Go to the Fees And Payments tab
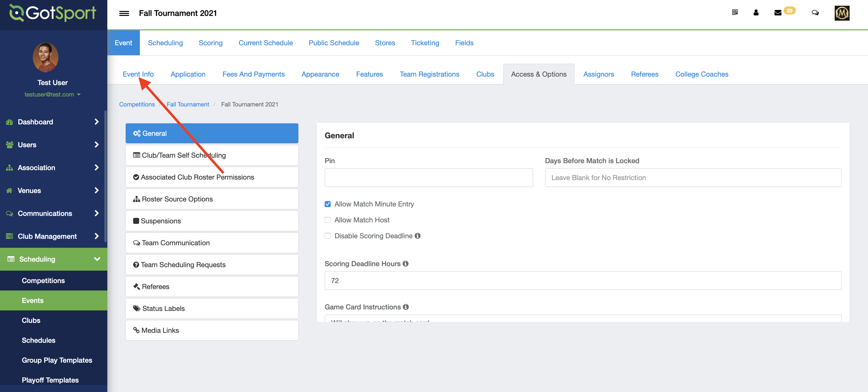868x392 pixels. [253, 74]
